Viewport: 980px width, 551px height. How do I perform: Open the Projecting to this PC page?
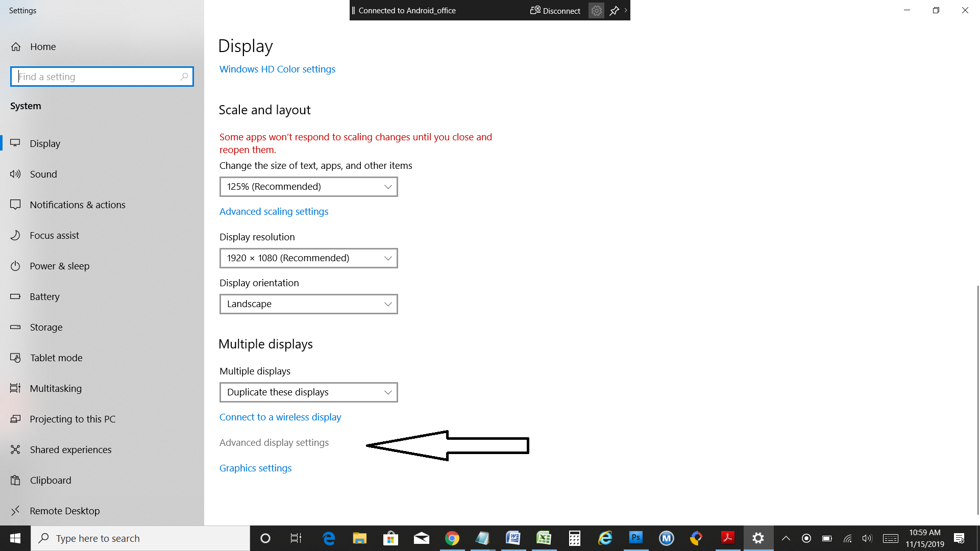tap(72, 419)
